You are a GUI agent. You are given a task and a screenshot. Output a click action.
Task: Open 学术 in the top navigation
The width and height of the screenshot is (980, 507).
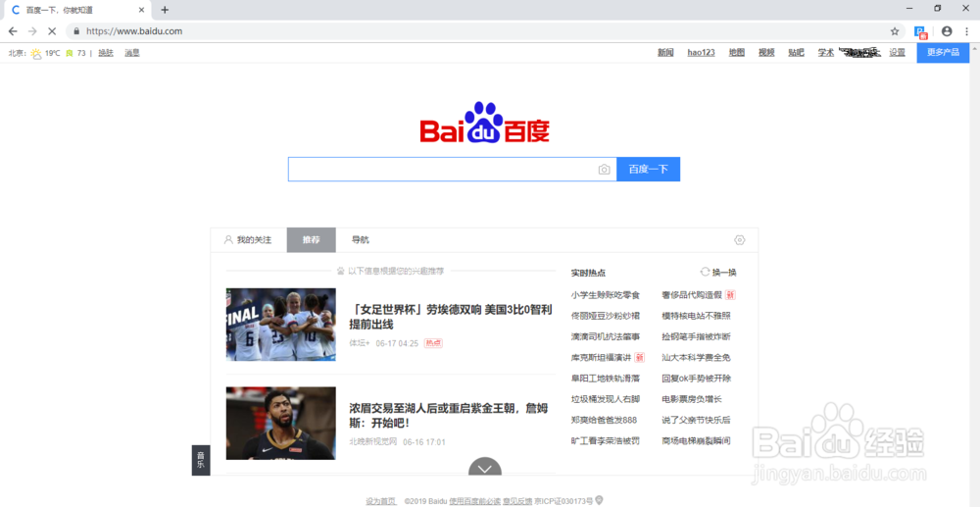[826, 53]
